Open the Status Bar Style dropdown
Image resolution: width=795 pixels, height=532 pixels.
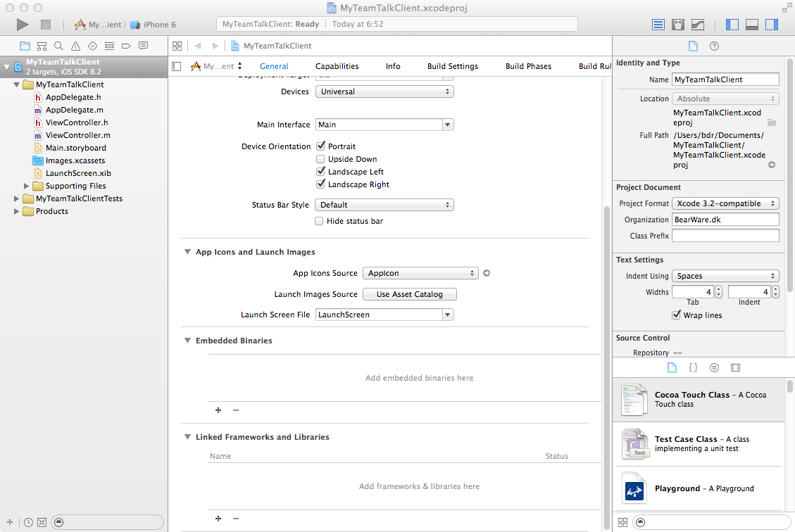pos(384,205)
